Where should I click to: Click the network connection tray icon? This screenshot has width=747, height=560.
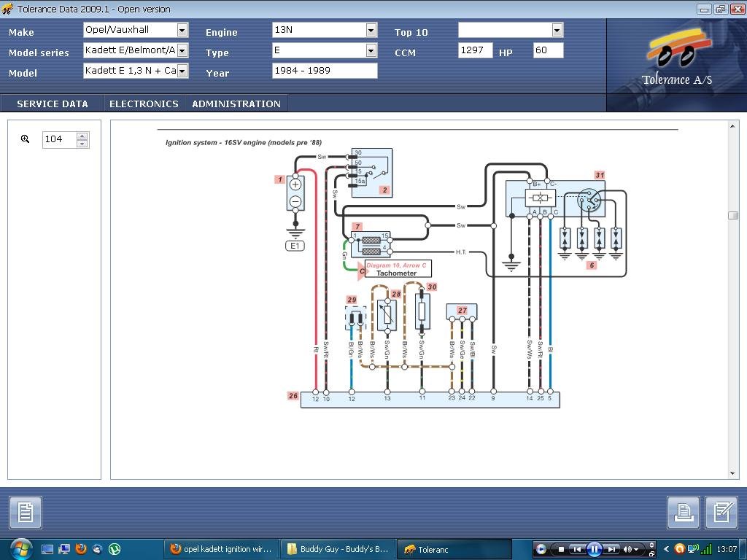[x=693, y=549]
